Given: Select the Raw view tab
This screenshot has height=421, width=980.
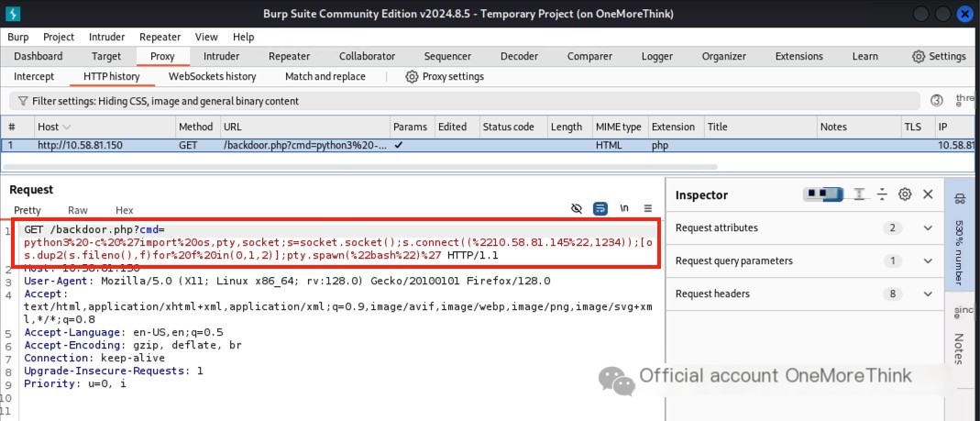Looking at the screenshot, I should tap(78, 210).
